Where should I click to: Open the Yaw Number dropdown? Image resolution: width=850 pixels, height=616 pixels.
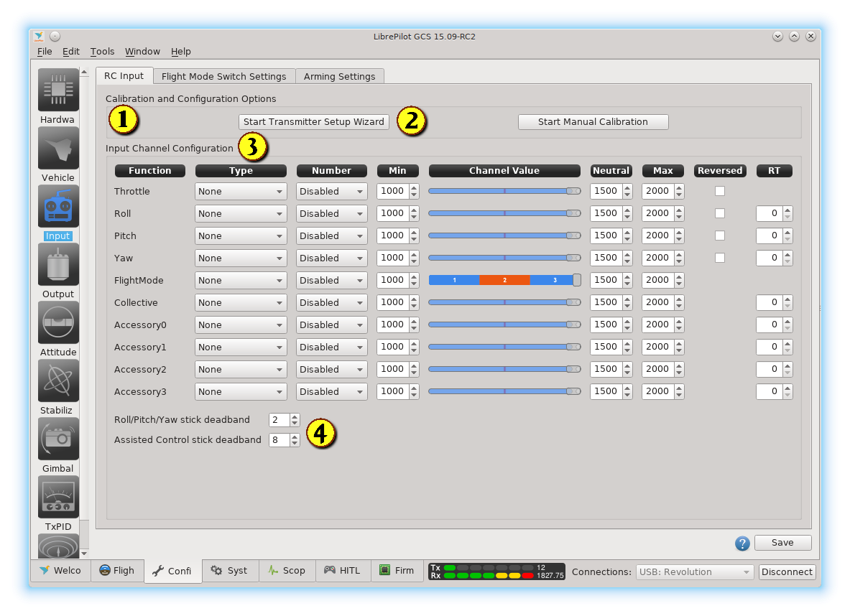coord(332,258)
